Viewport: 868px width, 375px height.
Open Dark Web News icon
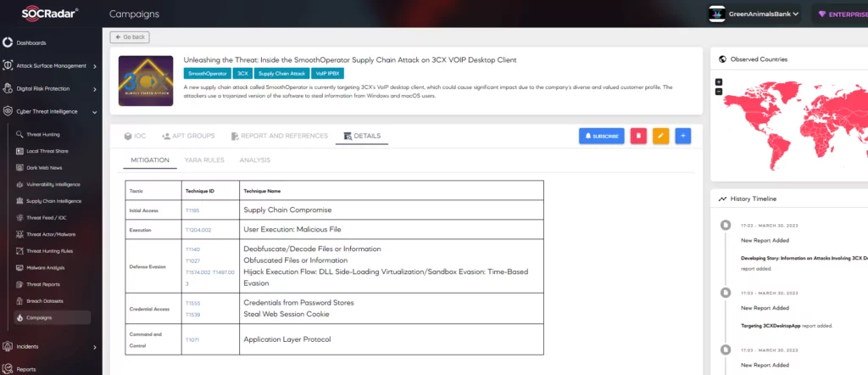click(20, 168)
